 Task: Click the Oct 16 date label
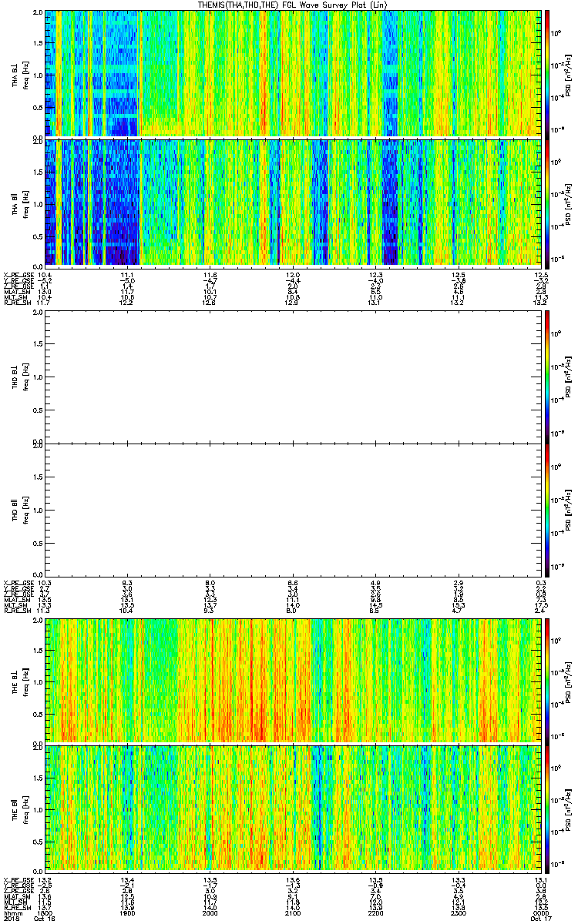click(x=45, y=918)
